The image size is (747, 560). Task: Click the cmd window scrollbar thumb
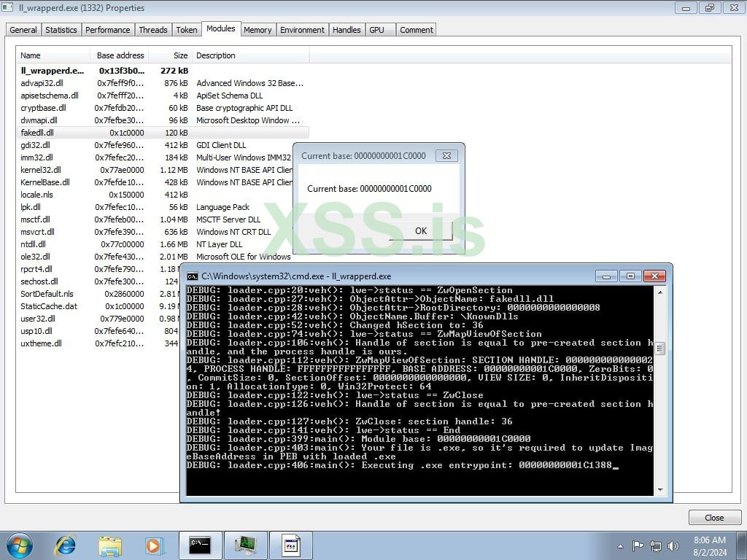(660, 349)
